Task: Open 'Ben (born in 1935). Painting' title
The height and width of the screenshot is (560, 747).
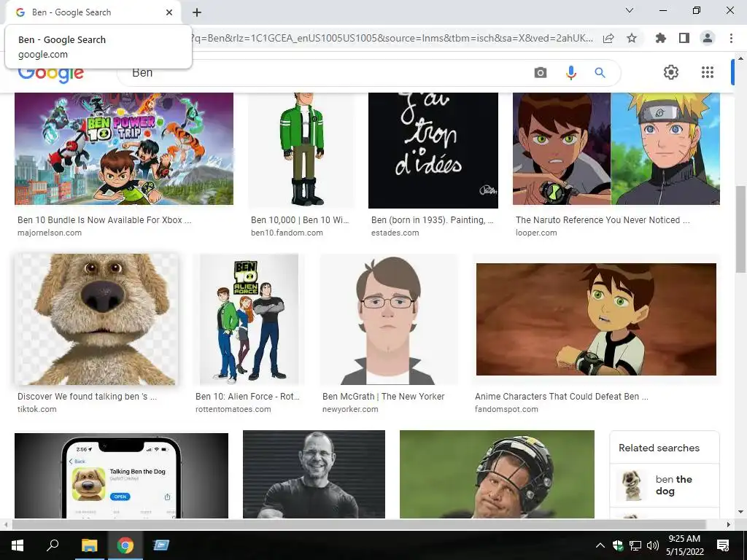Action: point(432,220)
